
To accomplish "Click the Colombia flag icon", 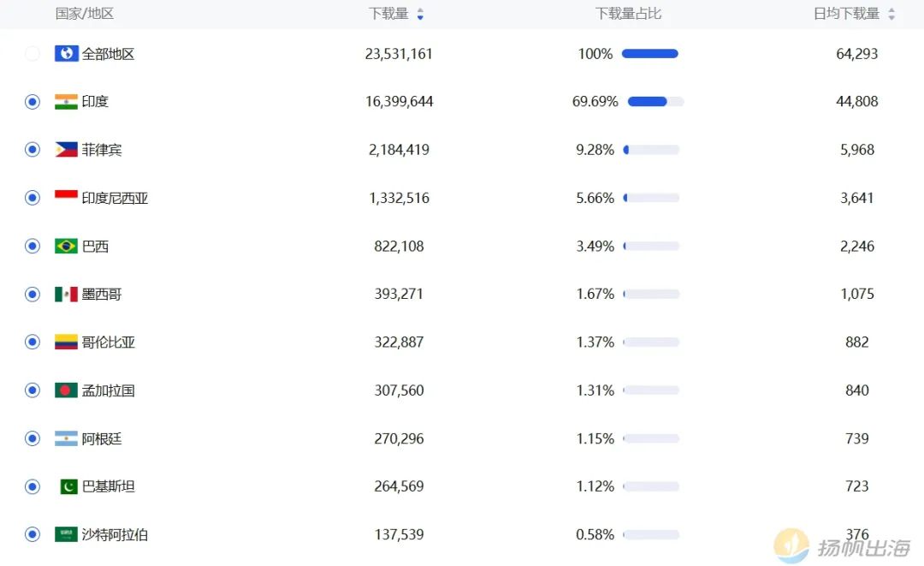I will (x=66, y=343).
